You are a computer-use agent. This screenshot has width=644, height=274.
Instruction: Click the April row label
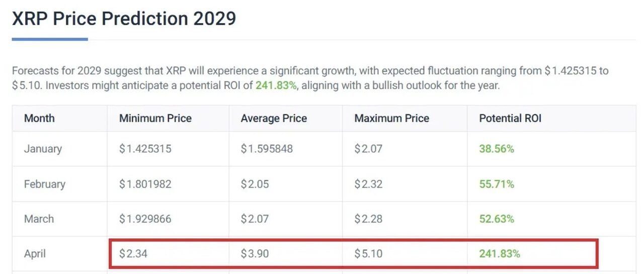[35, 254]
